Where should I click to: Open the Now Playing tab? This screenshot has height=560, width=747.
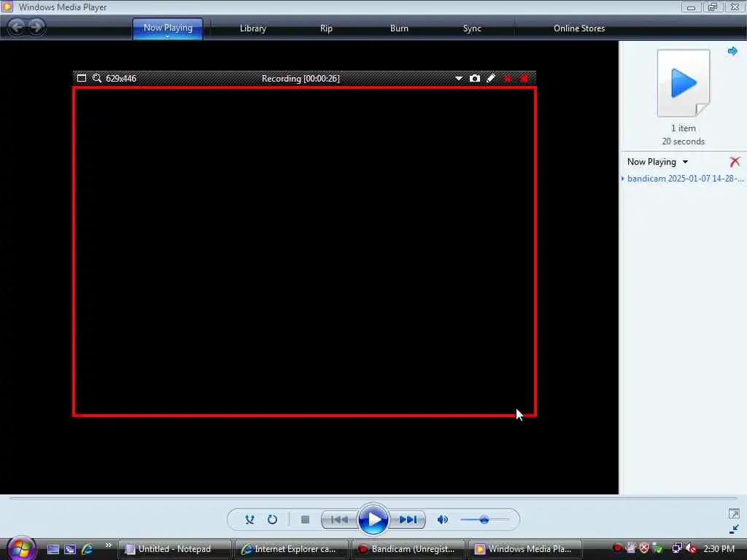tap(168, 28)
